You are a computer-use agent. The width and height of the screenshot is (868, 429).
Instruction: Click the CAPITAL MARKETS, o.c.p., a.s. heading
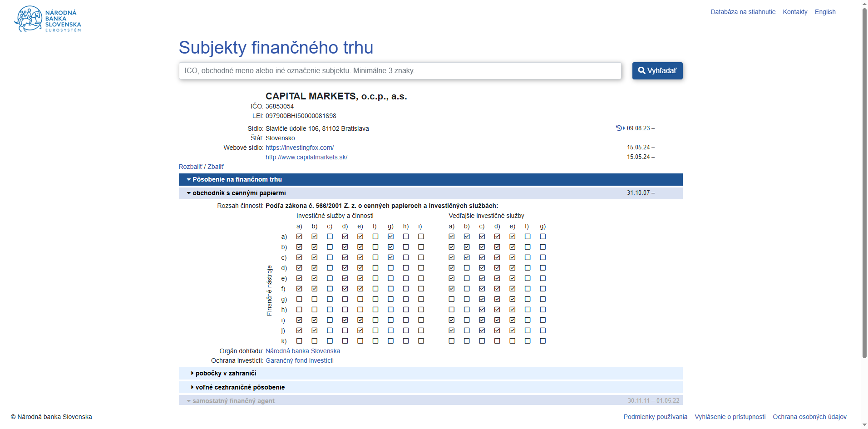[336, 96]
